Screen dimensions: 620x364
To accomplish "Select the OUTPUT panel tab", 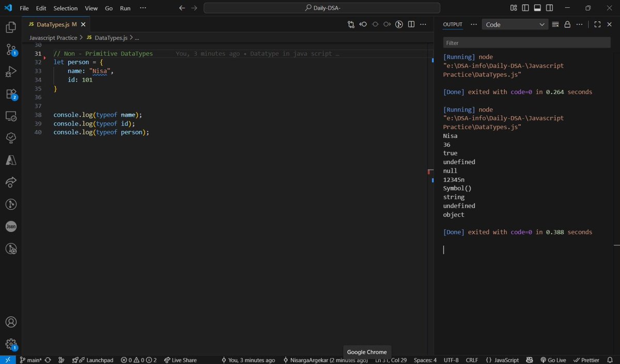I will pos(453,24).
